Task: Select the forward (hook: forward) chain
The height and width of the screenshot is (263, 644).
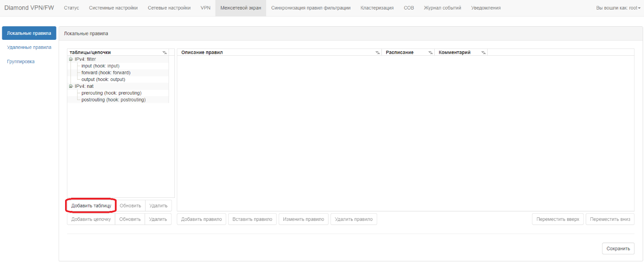Action: click(106, 72)
